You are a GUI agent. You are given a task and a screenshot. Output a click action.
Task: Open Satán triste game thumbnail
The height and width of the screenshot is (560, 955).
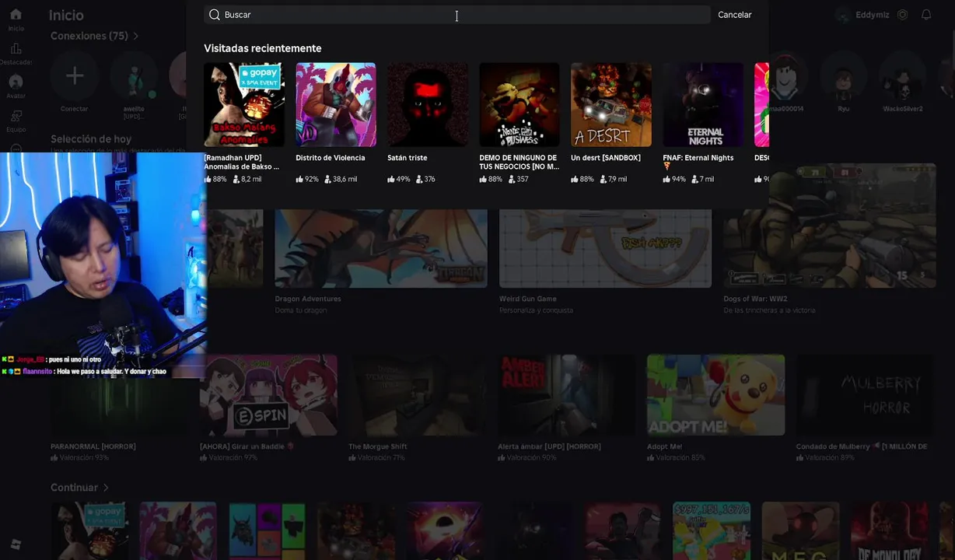point(428,105)
